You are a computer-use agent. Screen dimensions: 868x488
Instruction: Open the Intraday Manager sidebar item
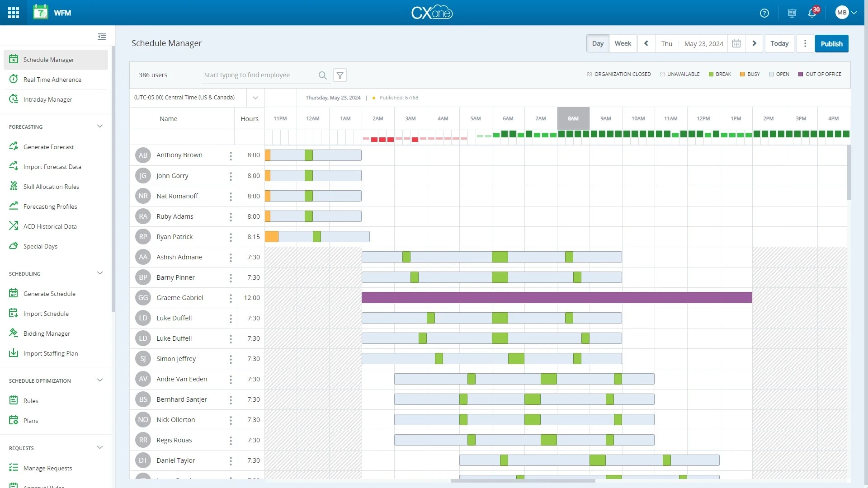point(47,99)
